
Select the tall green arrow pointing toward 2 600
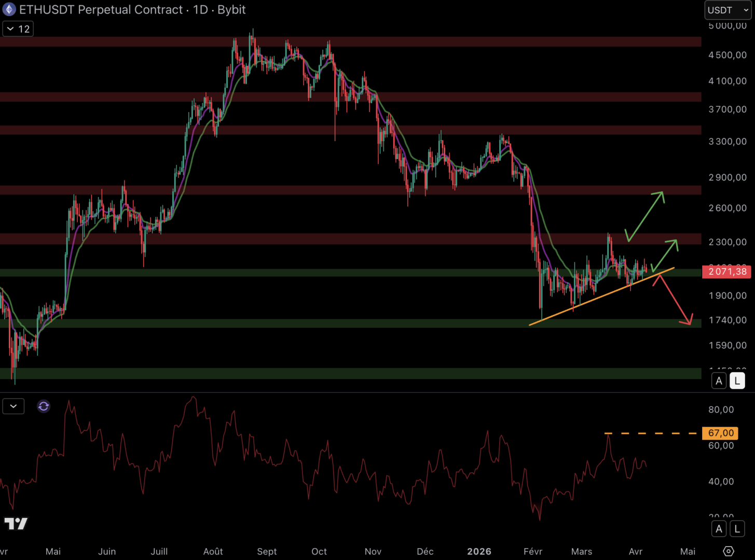tap(646, 216)
